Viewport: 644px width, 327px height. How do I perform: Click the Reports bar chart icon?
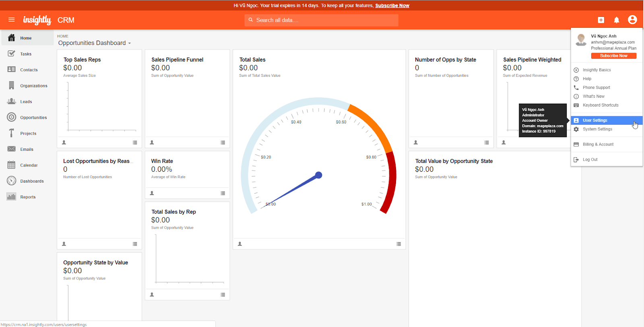click(x=12, y=197)
